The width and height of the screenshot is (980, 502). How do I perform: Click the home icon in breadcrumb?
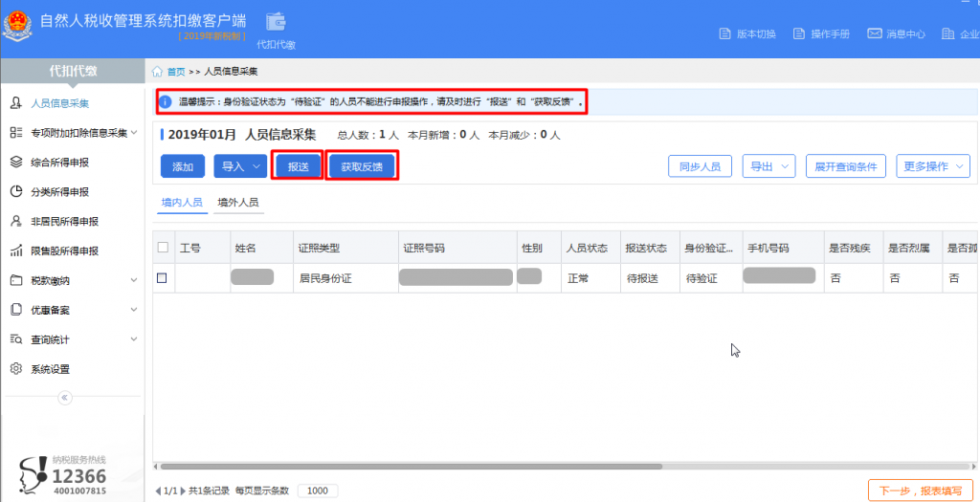[157, 71]
